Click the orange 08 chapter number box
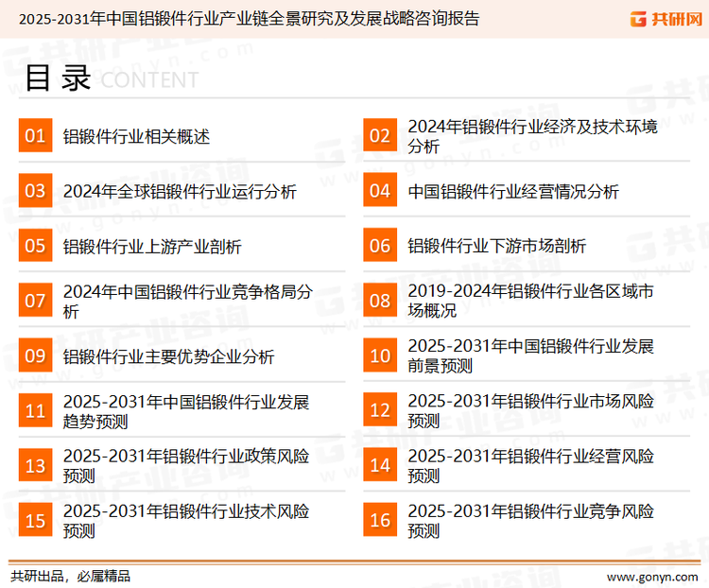 pyautogui.click(x=380, y=301)
